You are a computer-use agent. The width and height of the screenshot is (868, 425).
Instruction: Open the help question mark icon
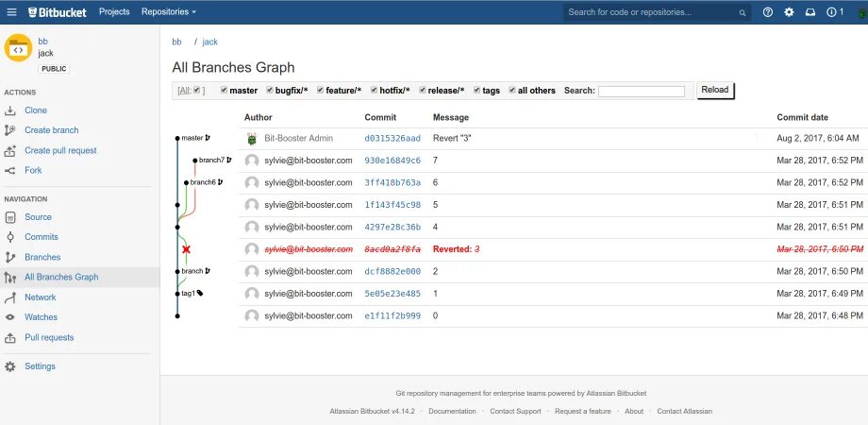(768, 11)
